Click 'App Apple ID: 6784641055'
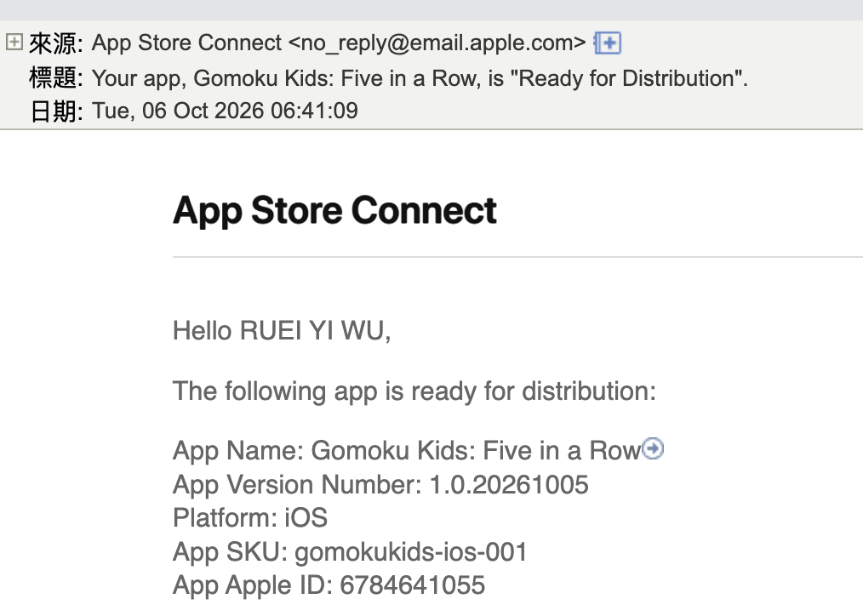863x616 pixels. 329,585
